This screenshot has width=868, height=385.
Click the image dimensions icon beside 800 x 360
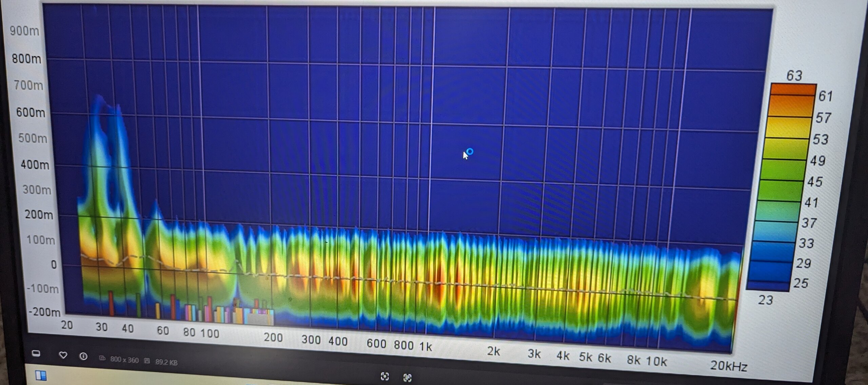coord(102,358)
